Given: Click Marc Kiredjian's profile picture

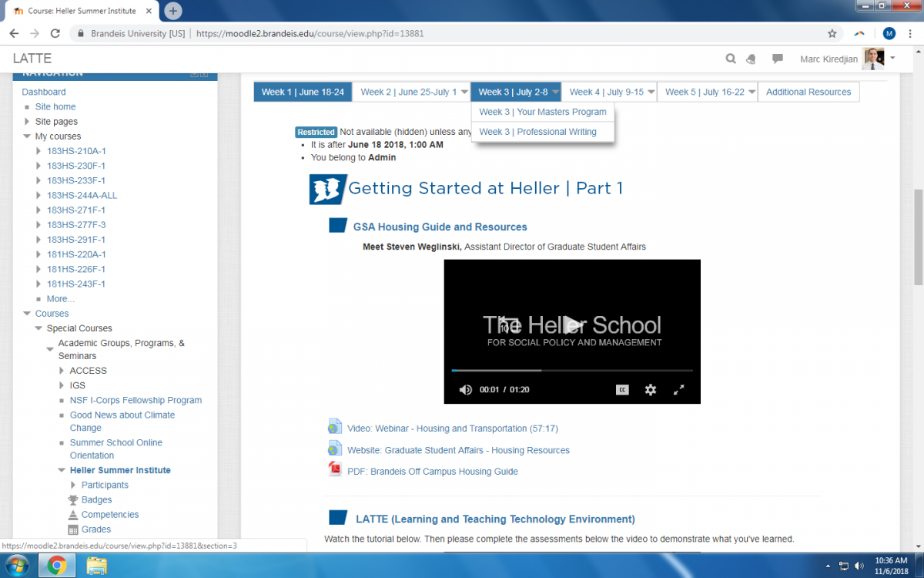Looking at the screenshot, I should 873,59.
